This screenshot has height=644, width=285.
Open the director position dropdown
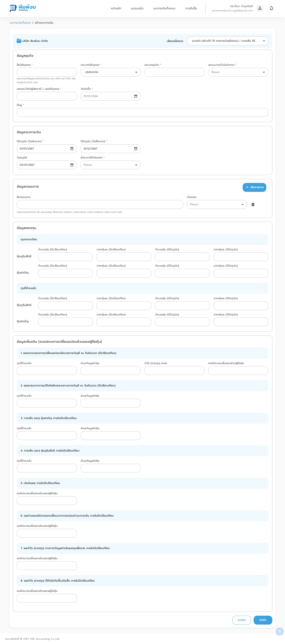(217, 205)
